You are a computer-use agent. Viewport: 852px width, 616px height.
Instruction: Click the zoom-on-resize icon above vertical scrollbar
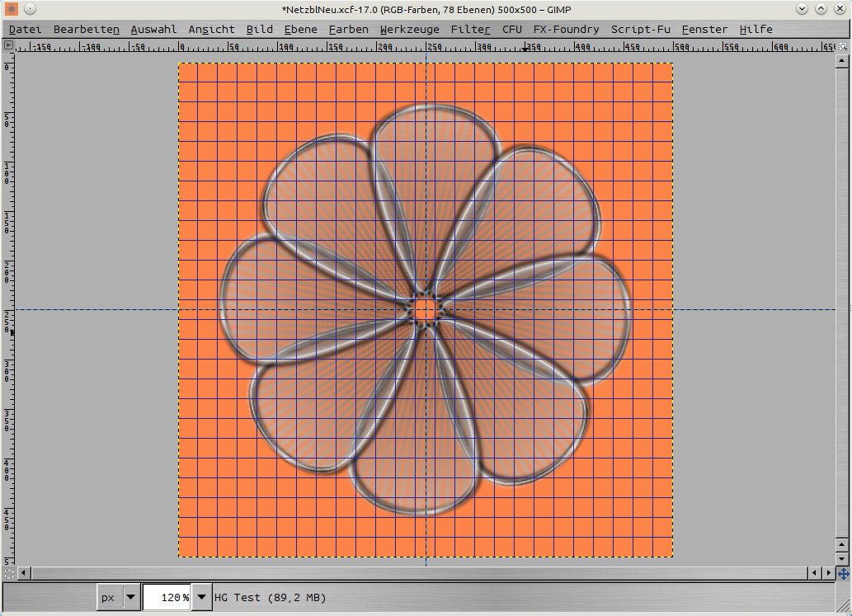click(843, 47)
